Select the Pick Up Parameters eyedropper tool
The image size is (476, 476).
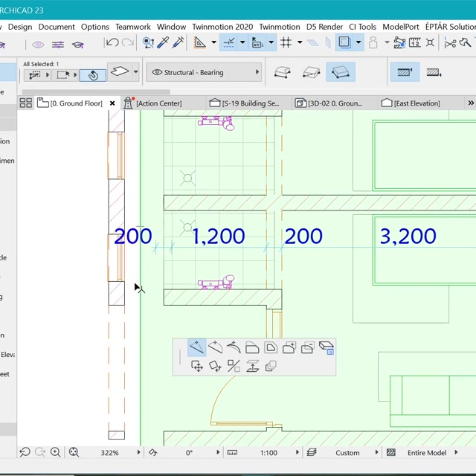[x=162, y=43]
